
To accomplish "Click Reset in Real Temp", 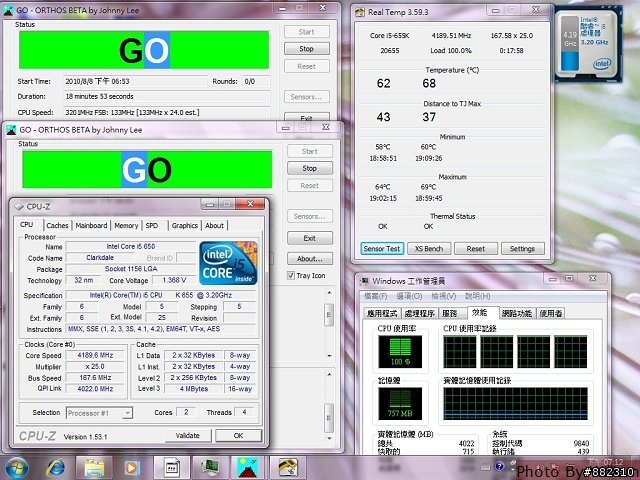I will [476, 249].
